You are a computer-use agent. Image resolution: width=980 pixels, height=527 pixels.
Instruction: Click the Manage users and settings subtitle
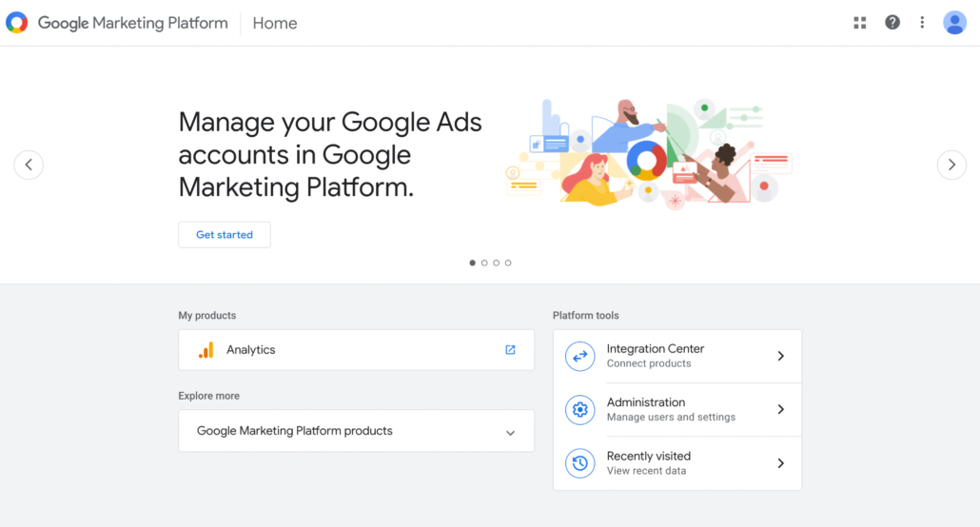[x=671, y=417]
